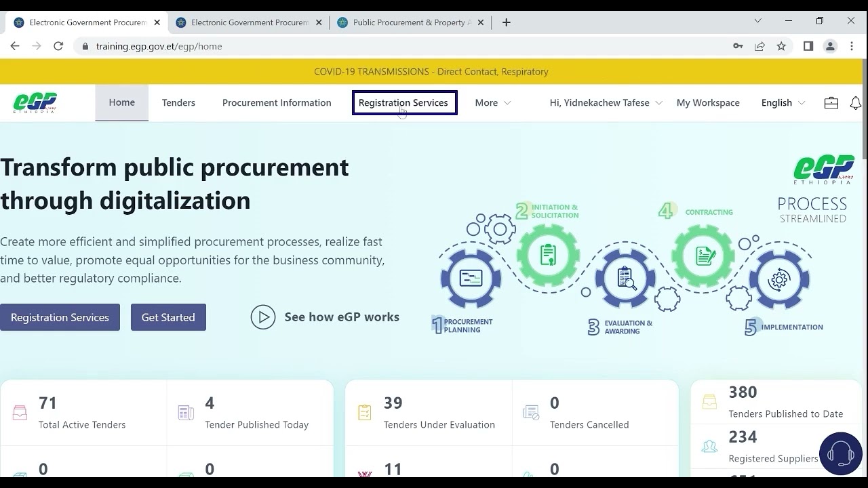Click the Tenders Cancelled label
The width and height of the screenshot is (868, 488).
[589, 425]
